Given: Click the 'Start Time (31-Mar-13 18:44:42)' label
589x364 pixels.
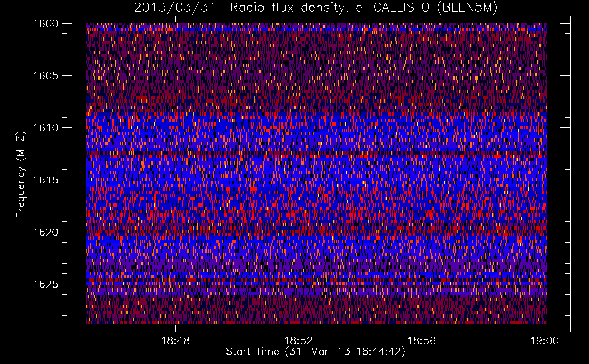Looking at the screenshot, I should [316, 352].
